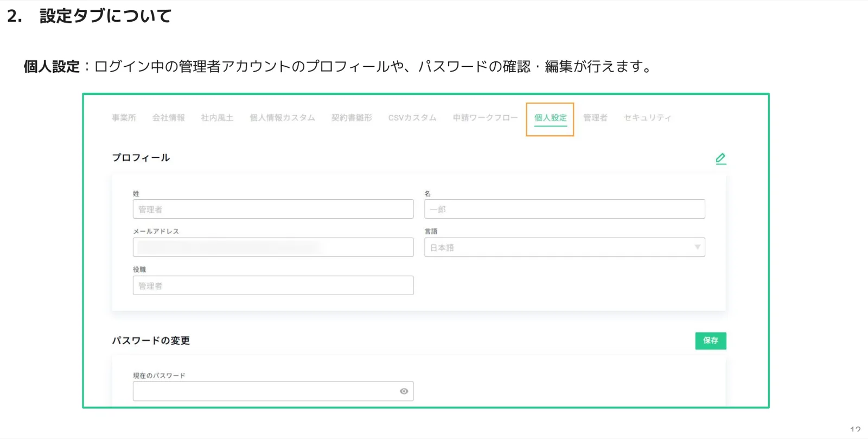
Task: Focus the メールアドレス input field
Action: click(x=273, y=247)
